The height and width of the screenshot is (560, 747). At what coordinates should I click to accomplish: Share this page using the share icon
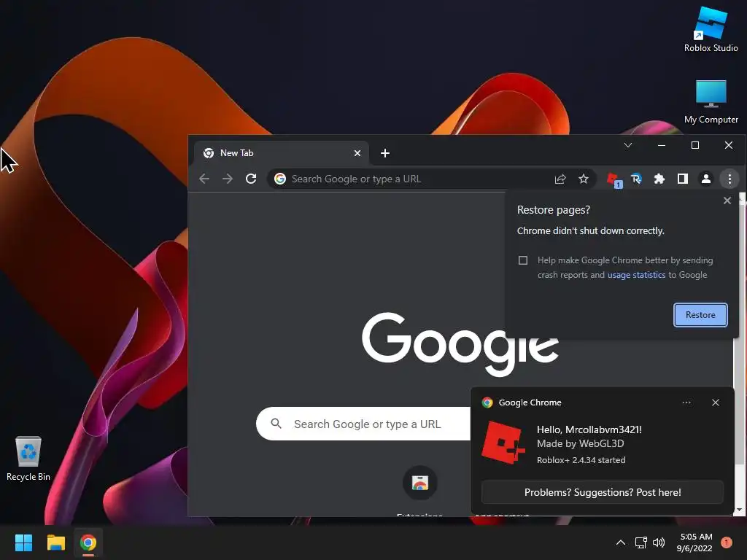pyautogui.click(x=560, y=179)
